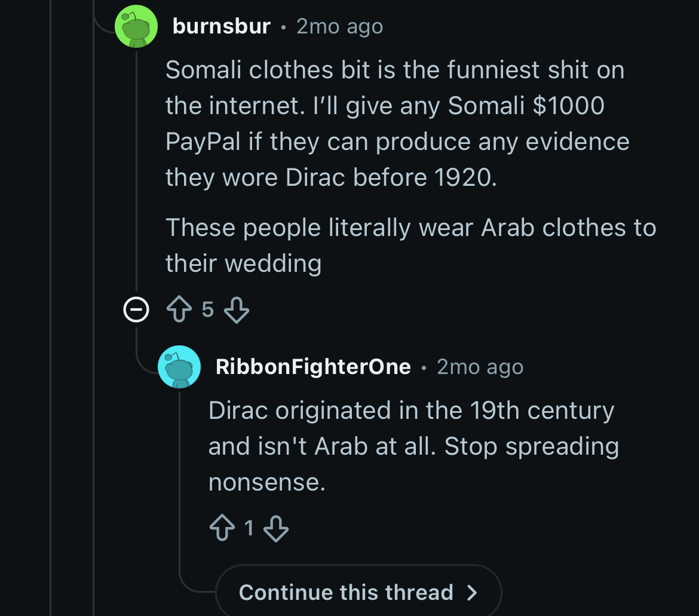Viewport: 699px width, 616px height.
Task: Click the "Dirac originated in the 19th century" reply text
Action: click(412, 446)
